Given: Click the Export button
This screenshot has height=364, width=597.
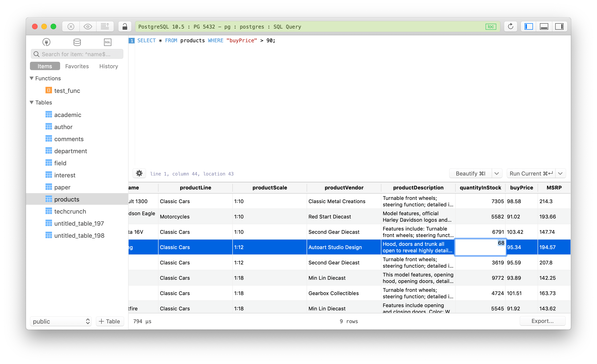Looking at the screenshot, I should [543, 321].
